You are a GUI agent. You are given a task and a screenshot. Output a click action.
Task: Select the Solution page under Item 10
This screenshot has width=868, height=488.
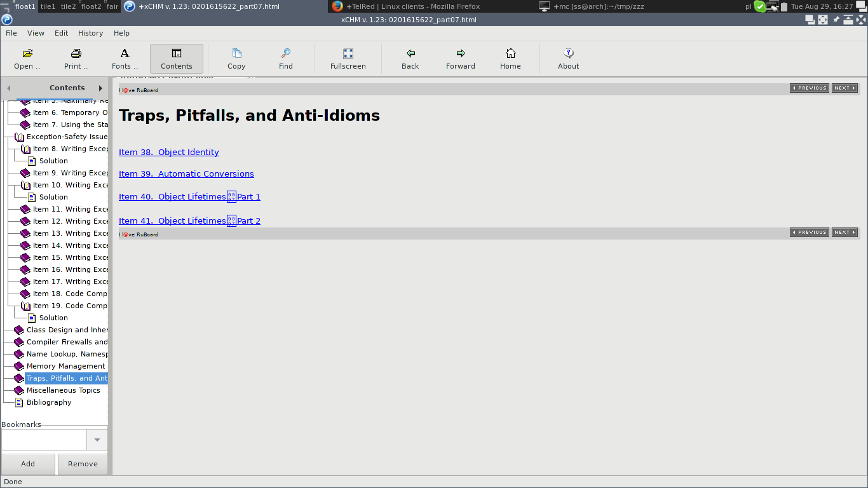point(53,197)
